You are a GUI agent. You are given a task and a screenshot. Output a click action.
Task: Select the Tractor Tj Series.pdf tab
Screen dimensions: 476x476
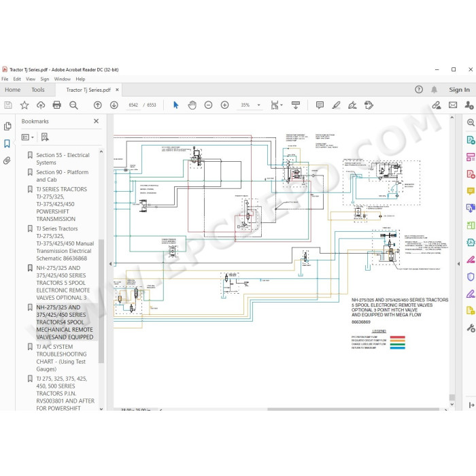(x=88, y=90)
